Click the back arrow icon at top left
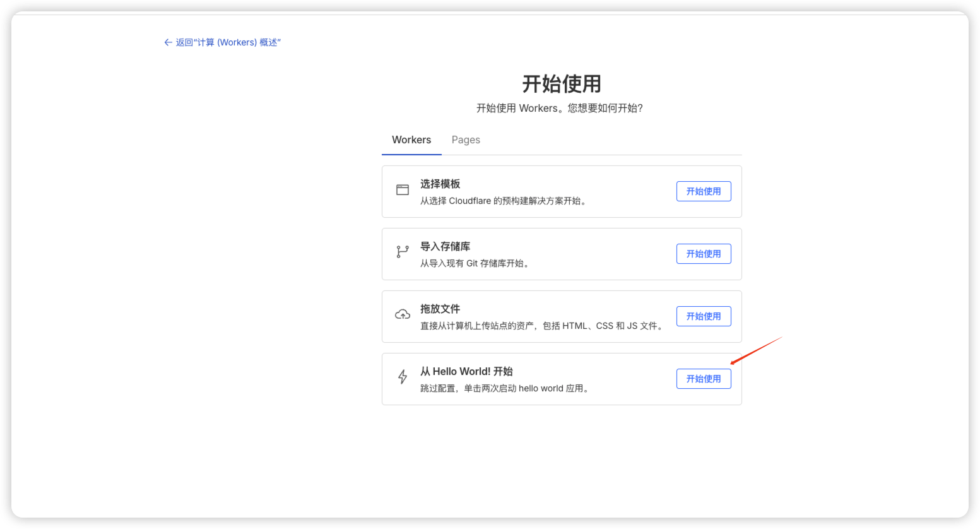Viewport: 980px width, 529px height. pyautogui.click(x=168, y=42)
